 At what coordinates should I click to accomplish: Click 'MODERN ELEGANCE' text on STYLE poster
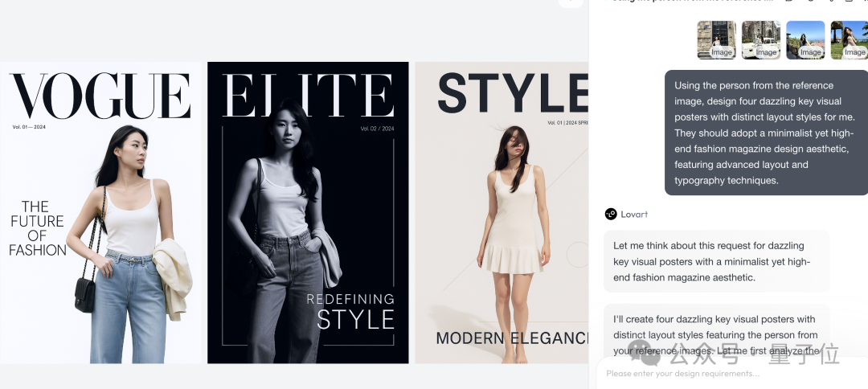(x=512, y=338)
